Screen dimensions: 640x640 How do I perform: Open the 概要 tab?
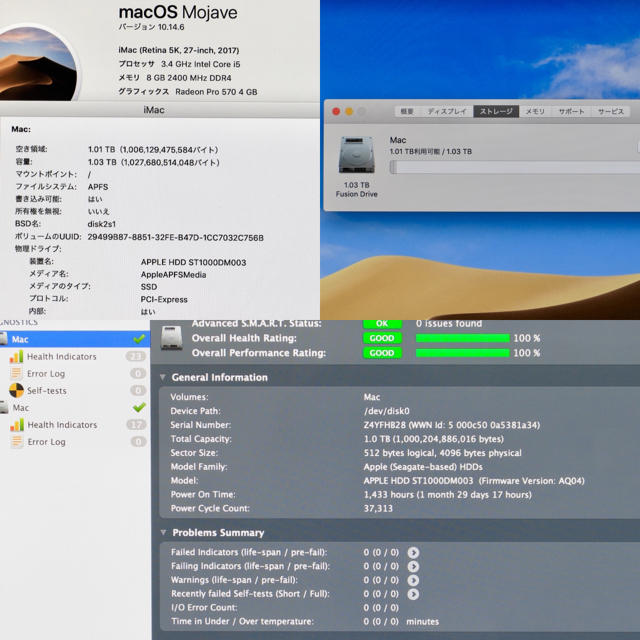coord(407,111)
